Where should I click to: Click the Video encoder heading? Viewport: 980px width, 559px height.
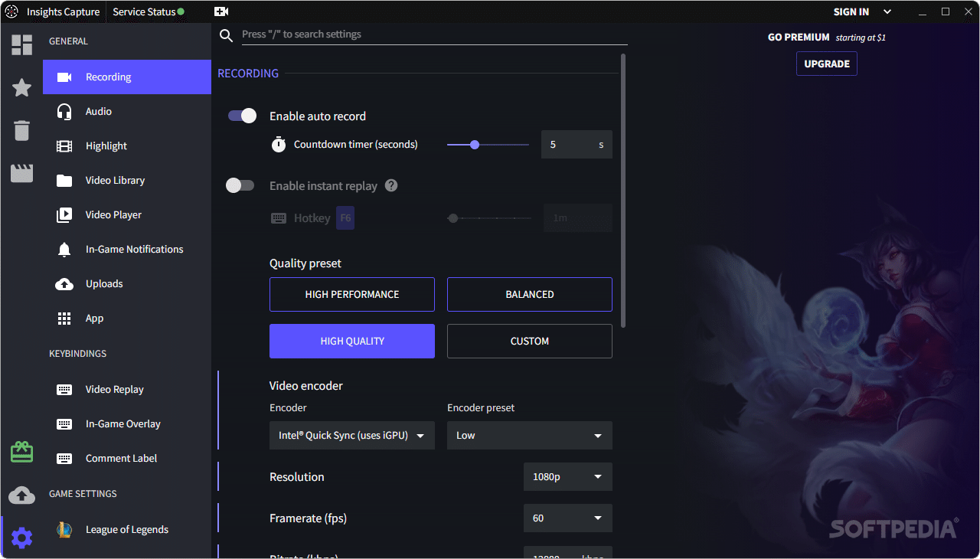pos(306,385)
